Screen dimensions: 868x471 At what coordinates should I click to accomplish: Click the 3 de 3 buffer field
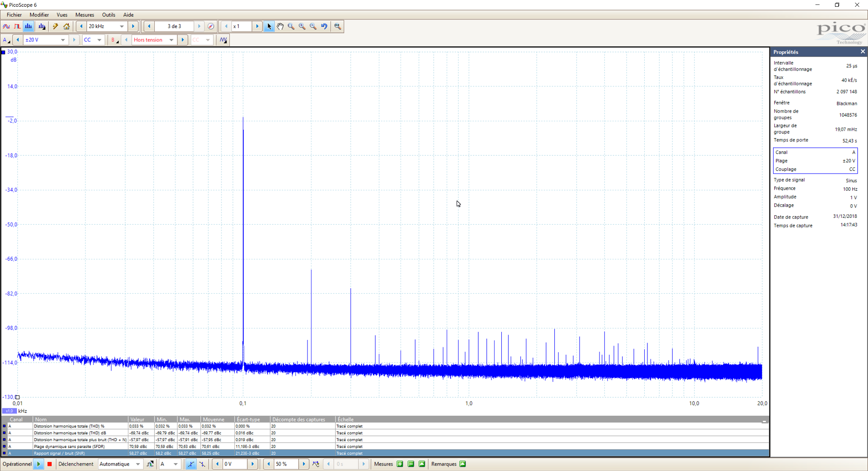[x=175, y=26]
